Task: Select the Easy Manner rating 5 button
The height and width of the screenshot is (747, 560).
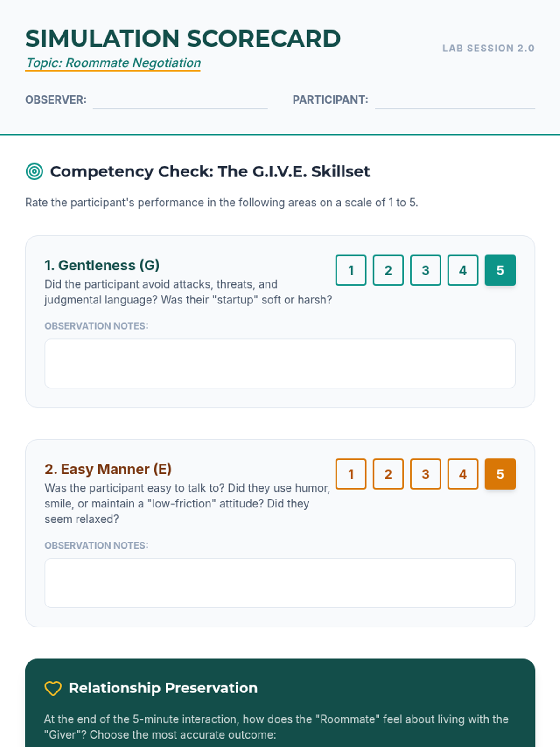Action: click(500, 474)
